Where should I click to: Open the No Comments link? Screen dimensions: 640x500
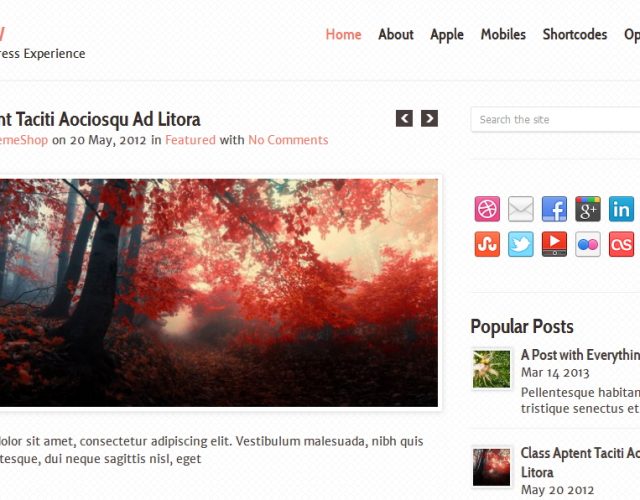click(x=288, y=140)
